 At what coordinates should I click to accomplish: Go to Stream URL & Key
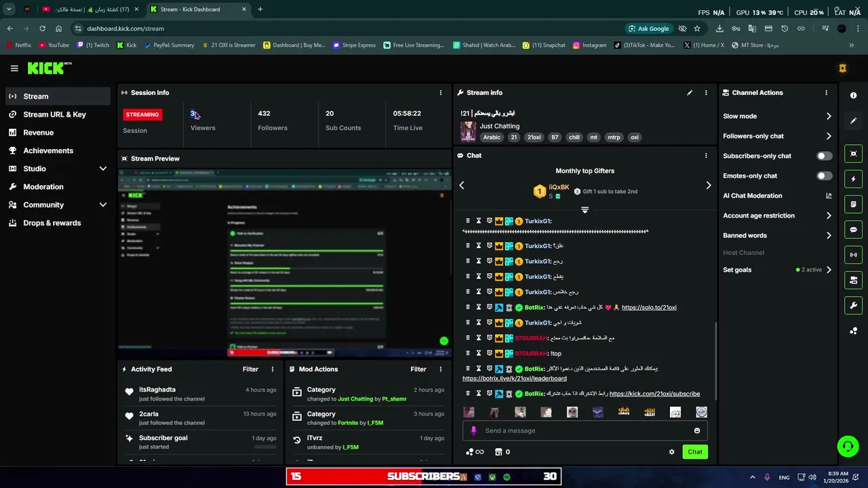[56, 115]
